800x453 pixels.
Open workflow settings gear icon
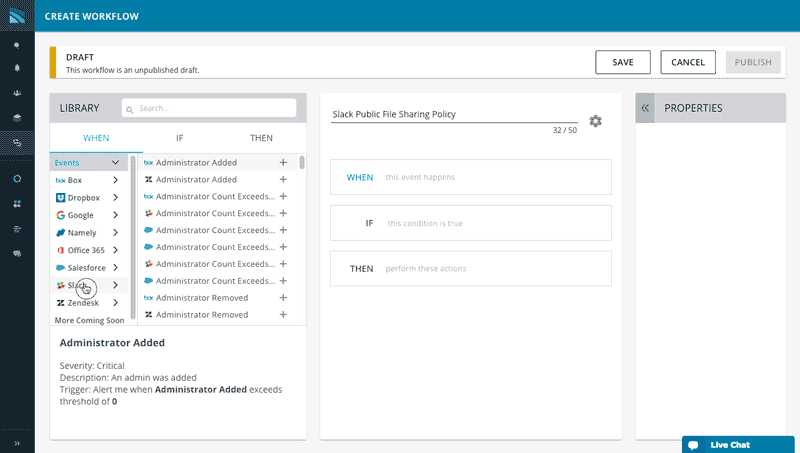pyautogui.click(x=595, y=121)
